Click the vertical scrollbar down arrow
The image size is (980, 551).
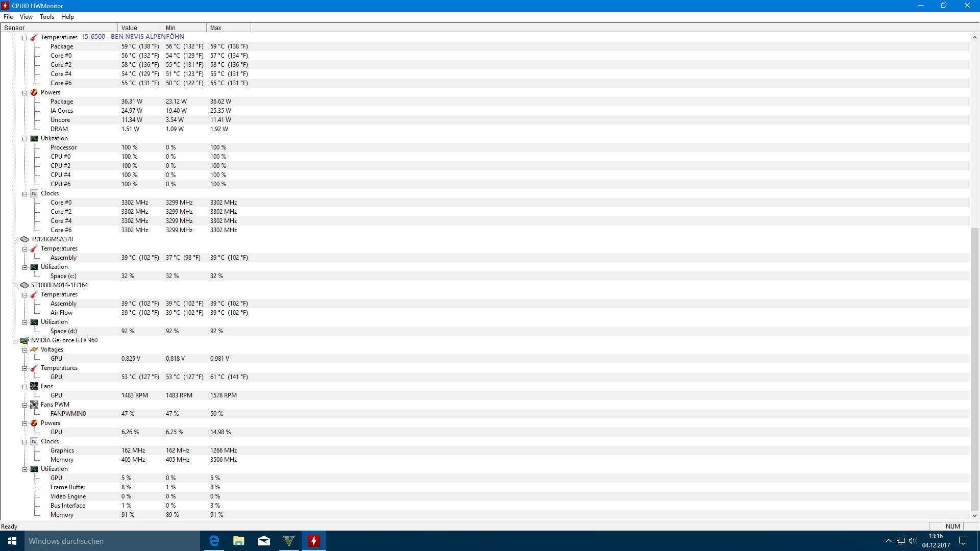pos(974,516)
